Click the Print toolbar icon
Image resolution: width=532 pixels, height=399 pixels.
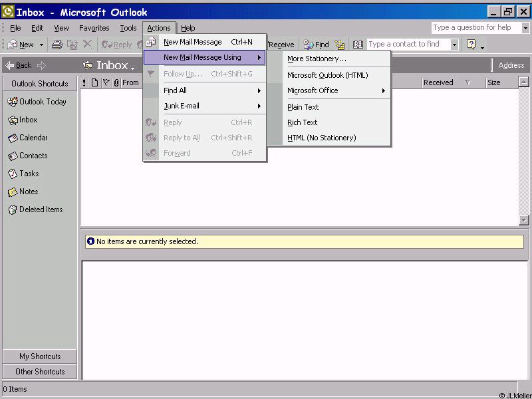(57, 45)
